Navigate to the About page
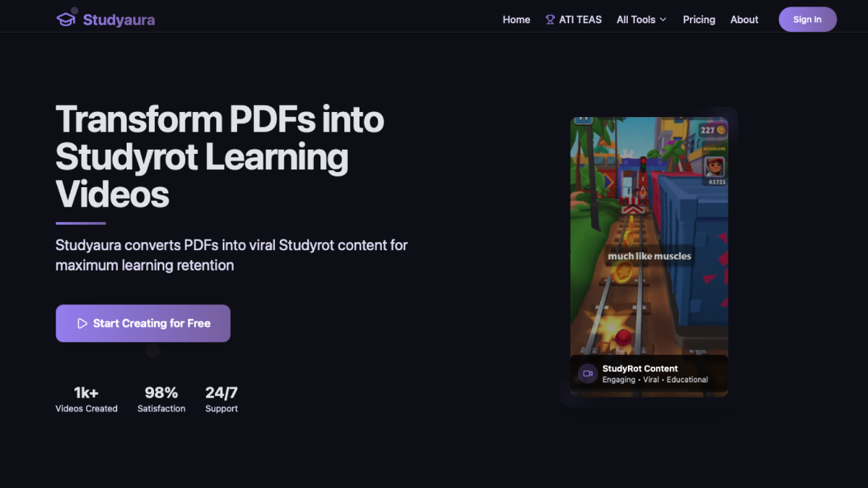This screenshot has width=868, height=488. pyautogui.click(x=744, y=20)
